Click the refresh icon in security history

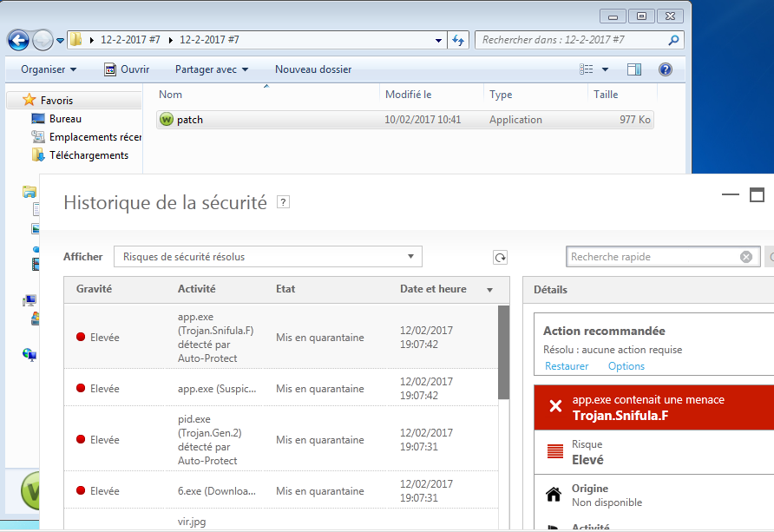pos(500,257)
